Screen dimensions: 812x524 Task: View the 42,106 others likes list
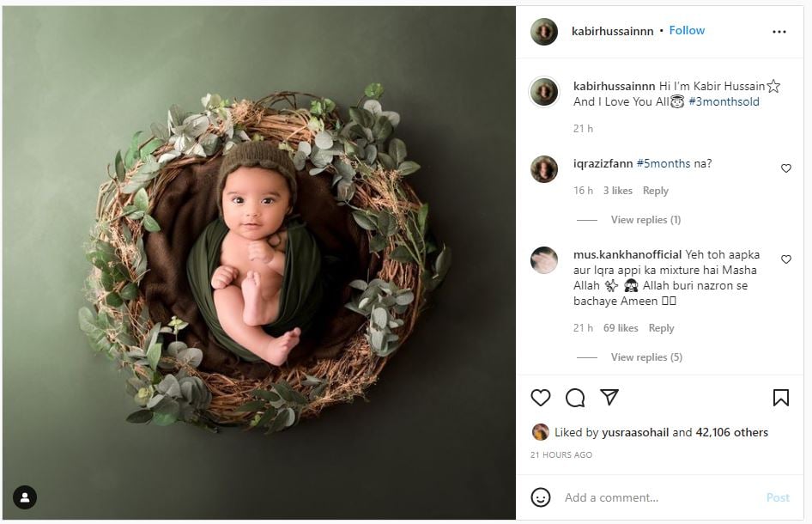click(x=732, y=432)
